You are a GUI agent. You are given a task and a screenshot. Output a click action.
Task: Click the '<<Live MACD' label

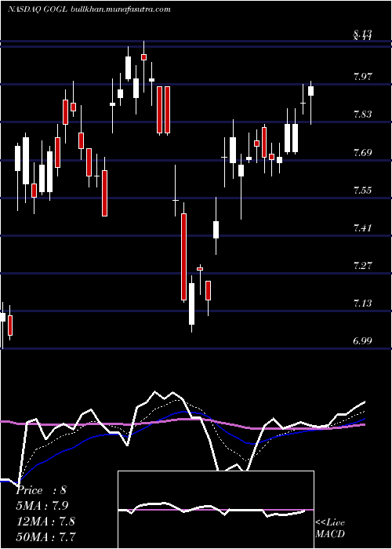pyautogui.click(x=330, y=529)
